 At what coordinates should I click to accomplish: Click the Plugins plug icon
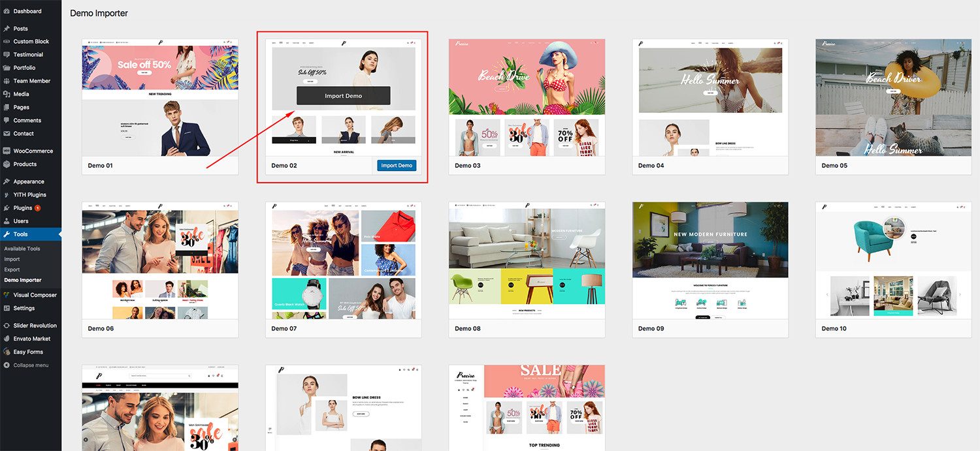click(7, 208)
